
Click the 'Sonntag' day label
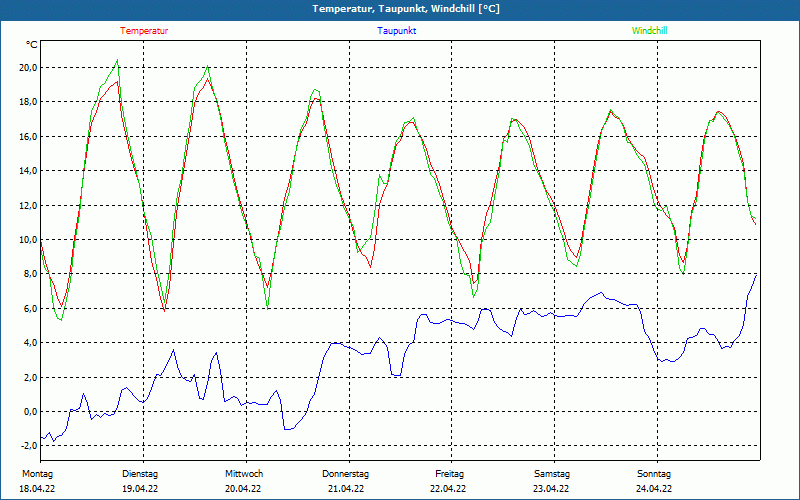pyautogui.click(x=654, y=474)
